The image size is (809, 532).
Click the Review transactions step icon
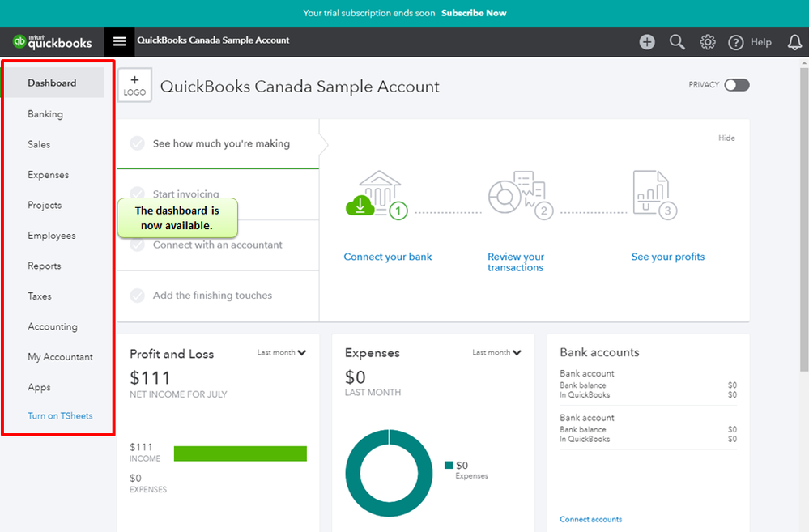tap(521, 194)
